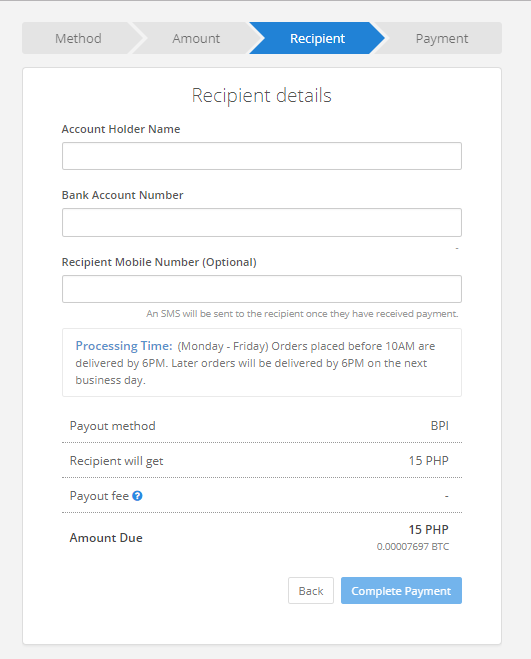Click the Recipient will get row
The image size is (531, 659).
262,461
